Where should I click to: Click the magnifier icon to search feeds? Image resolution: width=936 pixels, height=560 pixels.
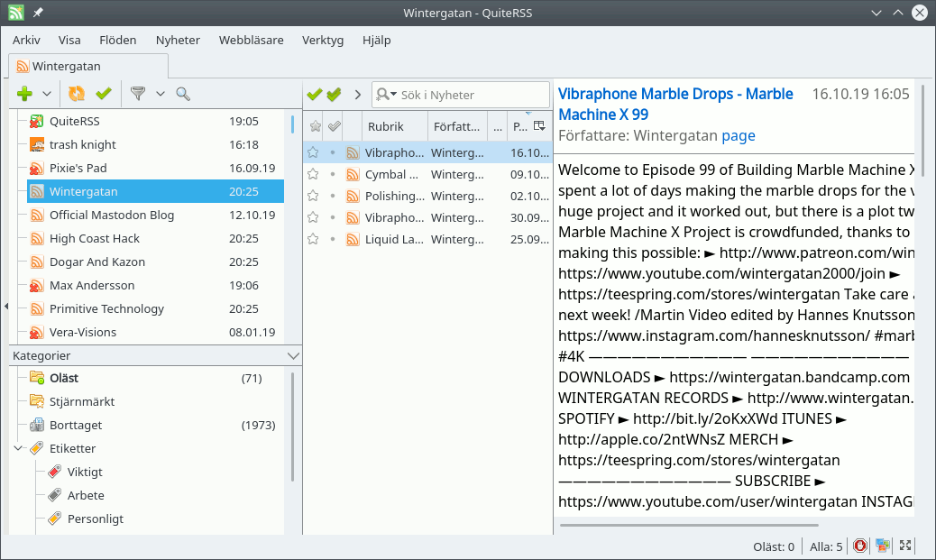pos(183,94)
